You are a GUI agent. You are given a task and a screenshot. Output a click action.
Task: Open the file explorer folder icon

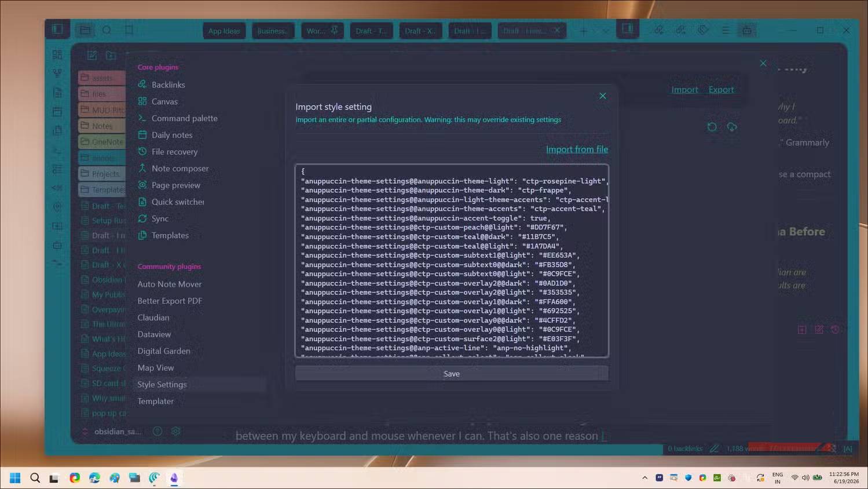tap(85, 30)
